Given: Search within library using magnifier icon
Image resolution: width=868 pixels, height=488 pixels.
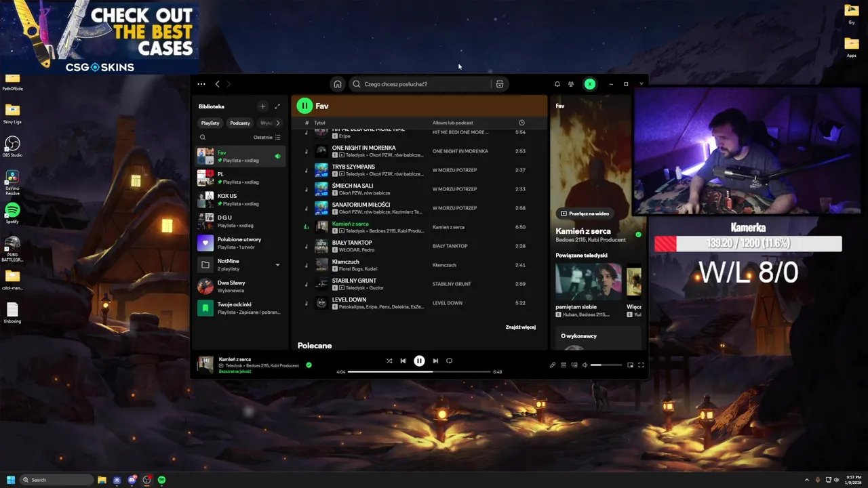Looking at the screenshot, I should [x=202, y=137].
